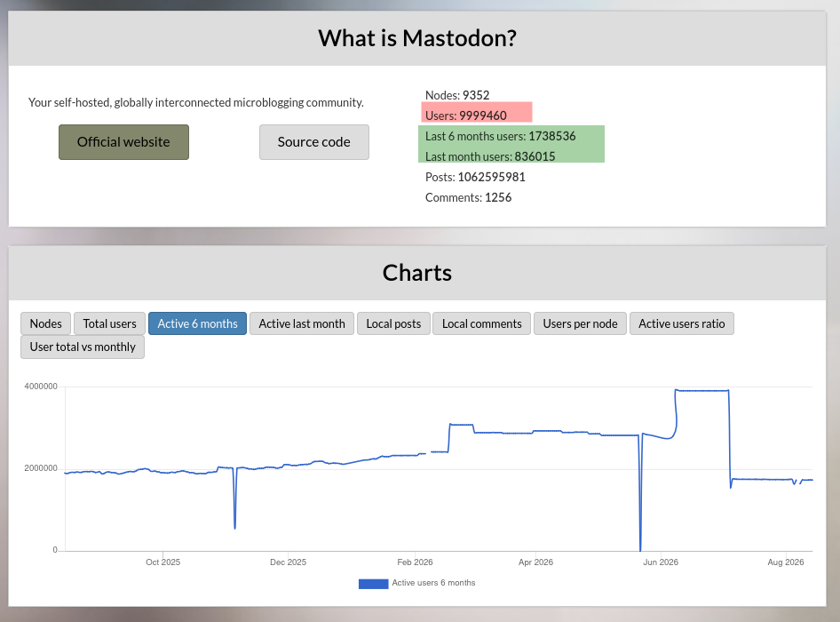This screenshot has height=622, width=840.
Task: Click the 'Posts: 1062595981' statistic
Action: 475,177
